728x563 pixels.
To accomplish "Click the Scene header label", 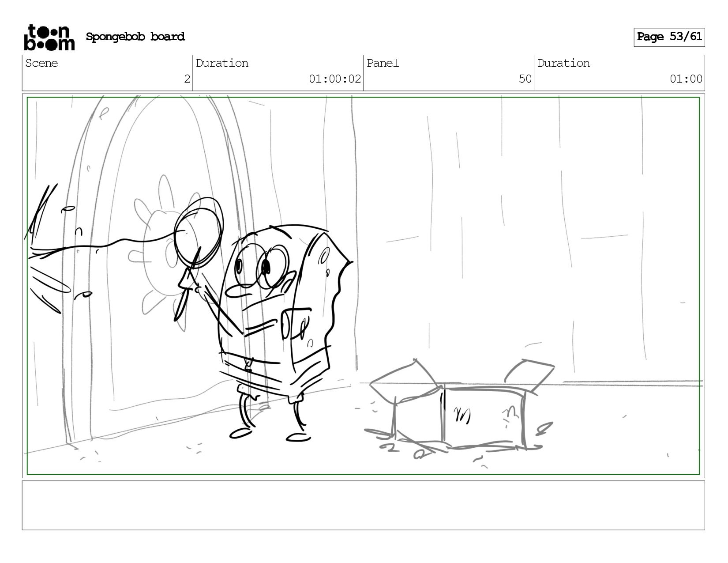I will [41, 63].
